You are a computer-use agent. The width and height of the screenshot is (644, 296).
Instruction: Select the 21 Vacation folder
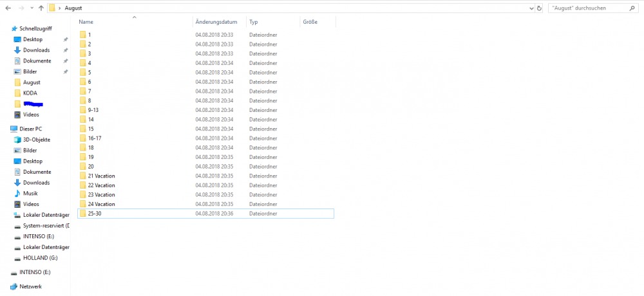point(101,176)
